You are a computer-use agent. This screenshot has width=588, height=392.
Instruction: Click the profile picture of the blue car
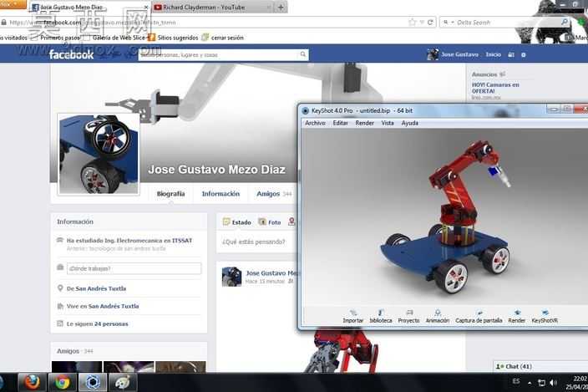tap(99, 154)
